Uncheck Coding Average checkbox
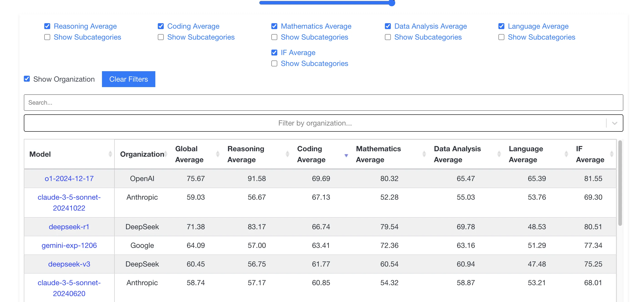 pos(161,26)
